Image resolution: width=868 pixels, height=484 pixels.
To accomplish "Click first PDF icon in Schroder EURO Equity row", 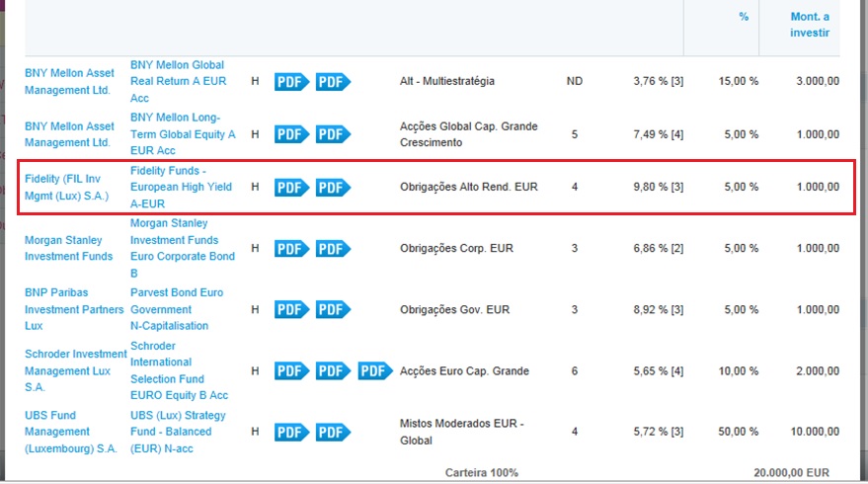I will (291, 371).
